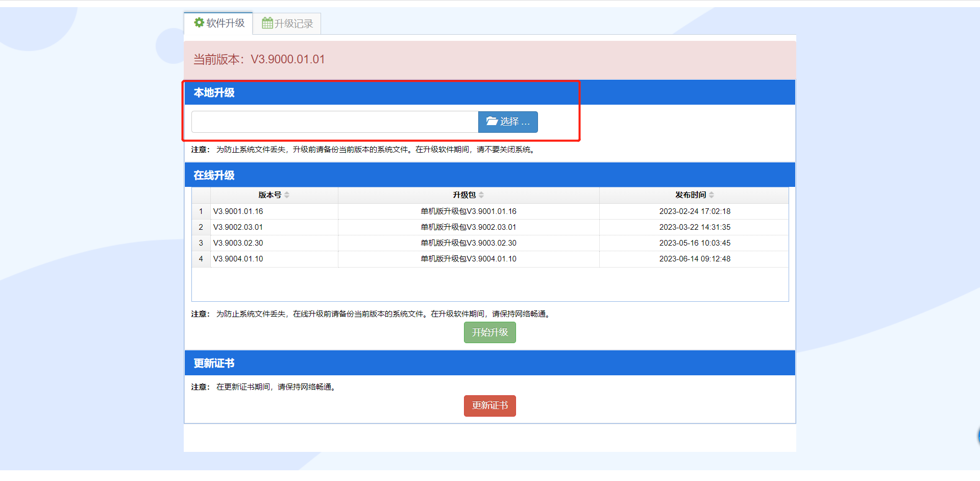
Task: Open the 软件升级 tab
Action: (218, 23)
